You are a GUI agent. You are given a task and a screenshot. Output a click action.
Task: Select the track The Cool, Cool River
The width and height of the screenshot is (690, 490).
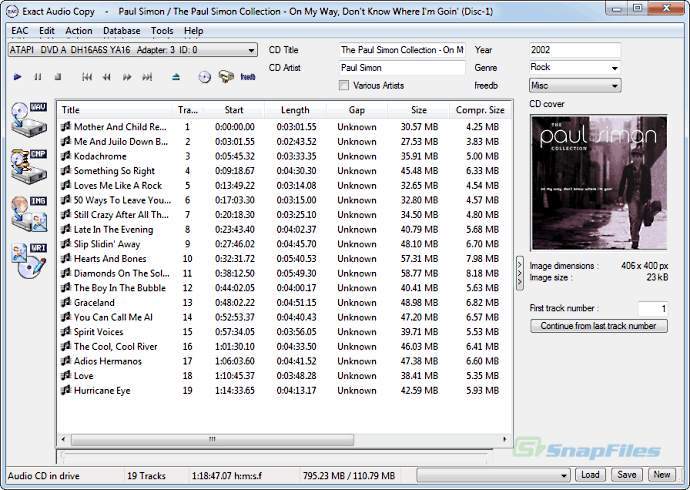(115, 346)
